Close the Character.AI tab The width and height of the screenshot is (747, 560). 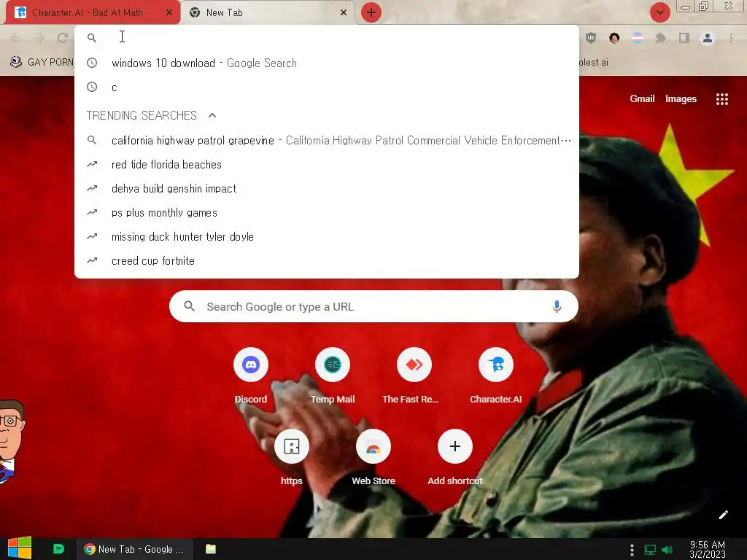(169, 13)
